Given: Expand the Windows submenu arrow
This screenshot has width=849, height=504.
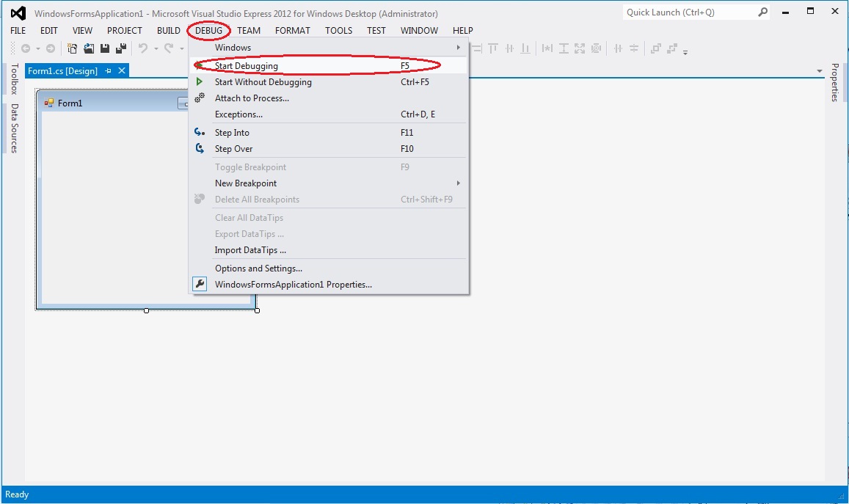Looking at the screenshot, I should pos(459,48).
